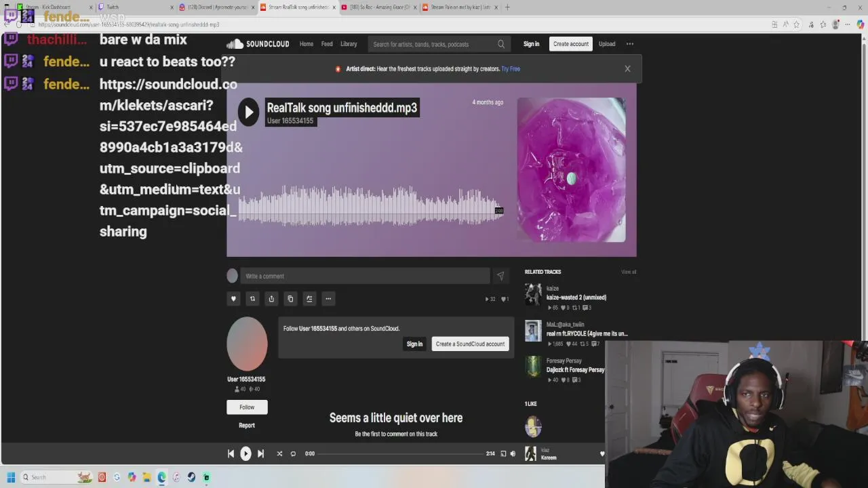Open the now playing Kareem track title
The height and width of the screenshot is (488, 868).
549,457
